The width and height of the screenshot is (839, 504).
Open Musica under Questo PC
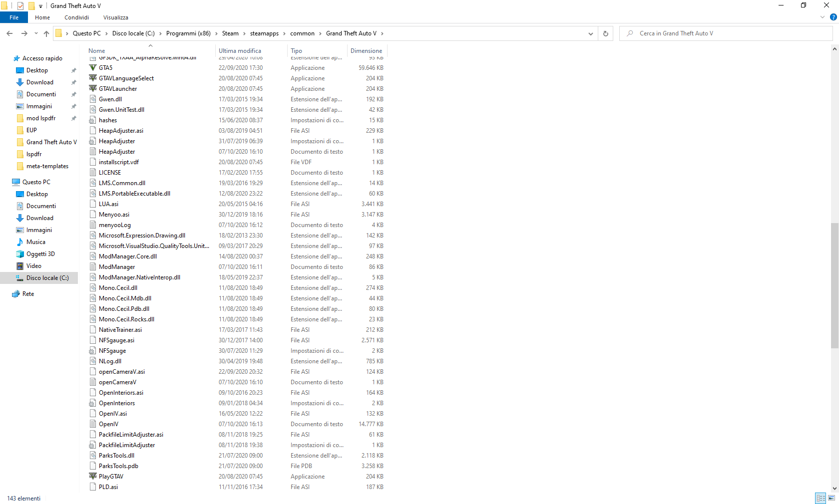click(x=36, y=242)
